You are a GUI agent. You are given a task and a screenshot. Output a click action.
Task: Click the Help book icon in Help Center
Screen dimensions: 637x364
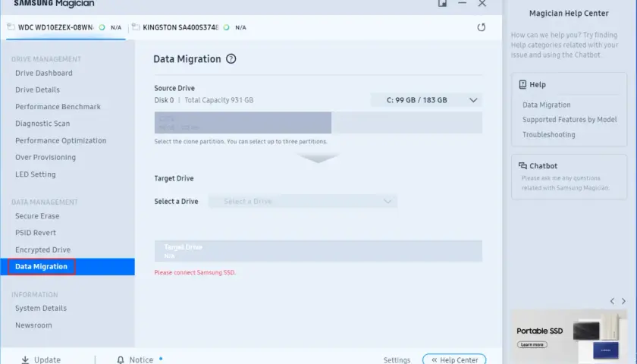(522, 84)
